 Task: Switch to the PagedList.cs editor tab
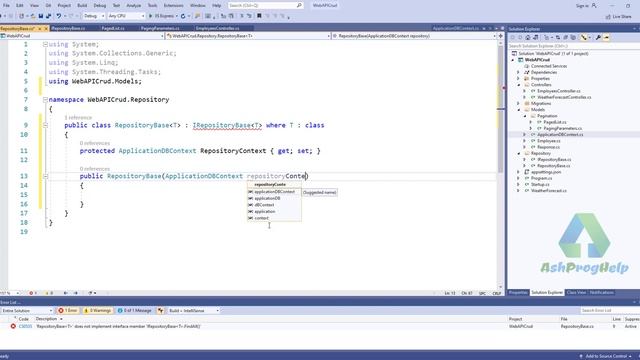113,28
